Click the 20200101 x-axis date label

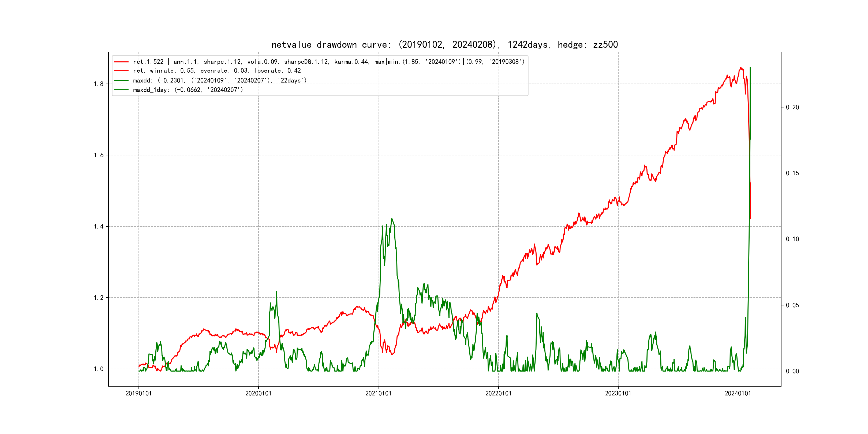click(259, 394)
